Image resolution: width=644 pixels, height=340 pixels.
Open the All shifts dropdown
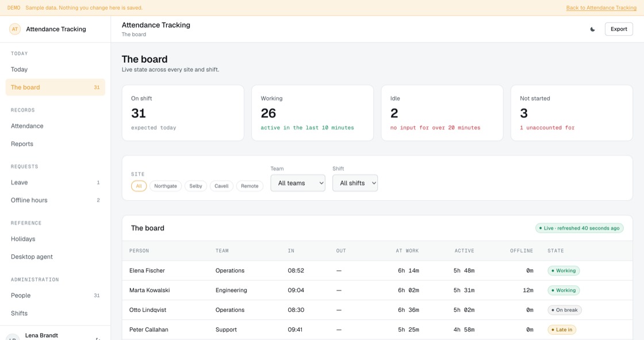[355, 183]
